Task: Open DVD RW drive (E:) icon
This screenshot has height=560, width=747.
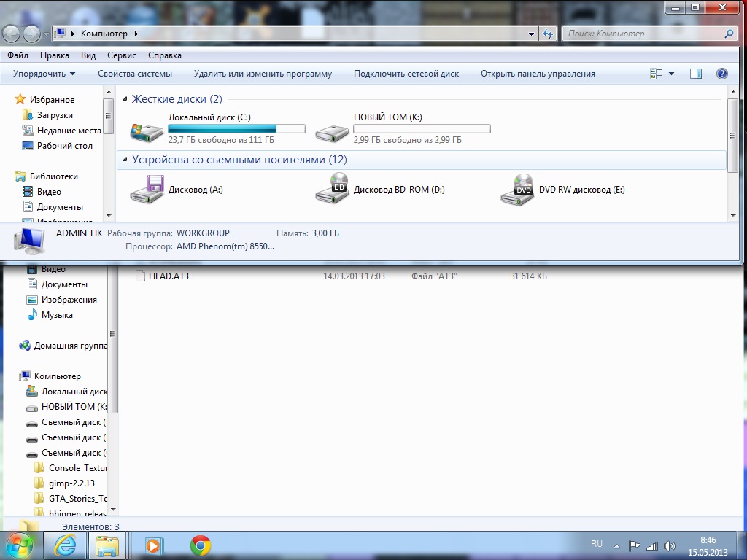Action: [517, 190]
